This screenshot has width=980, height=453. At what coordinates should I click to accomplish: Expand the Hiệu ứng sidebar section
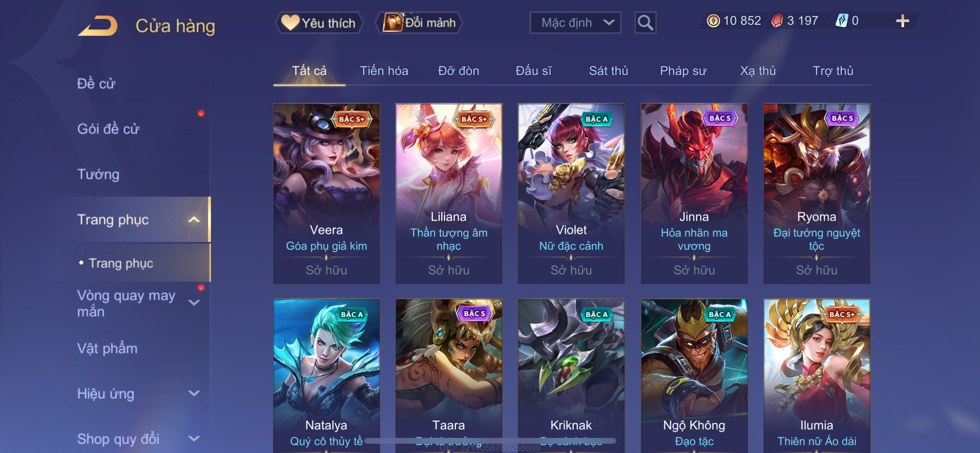[x=194, y=394]
